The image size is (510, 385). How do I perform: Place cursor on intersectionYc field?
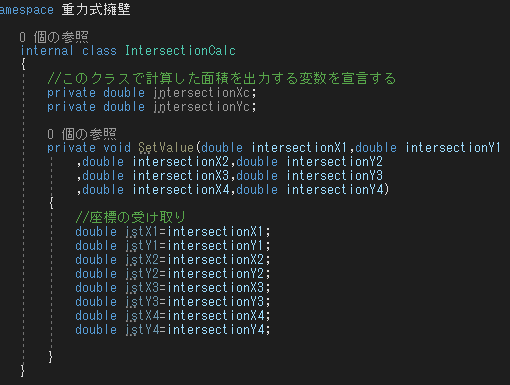pos(202,107)
